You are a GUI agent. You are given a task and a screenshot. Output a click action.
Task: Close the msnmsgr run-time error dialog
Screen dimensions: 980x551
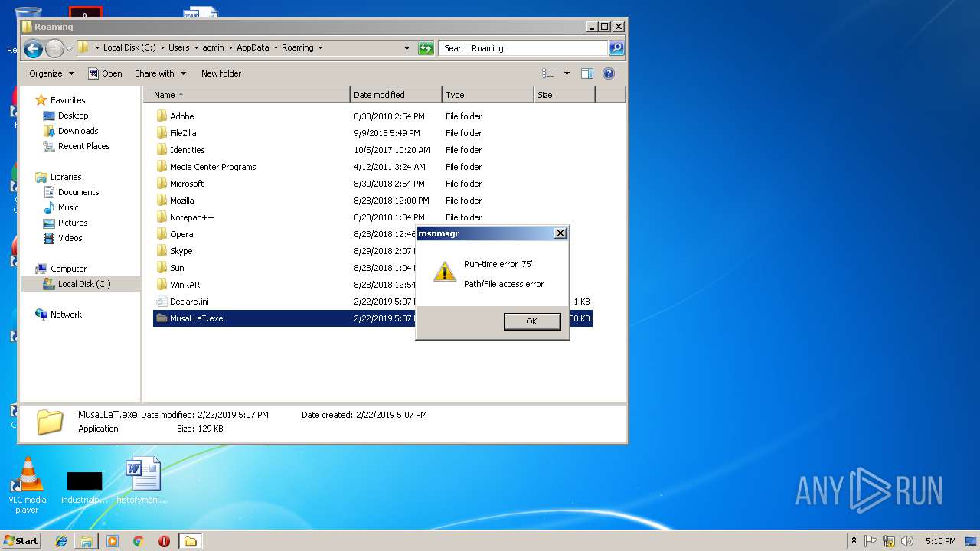pos(560,233)
